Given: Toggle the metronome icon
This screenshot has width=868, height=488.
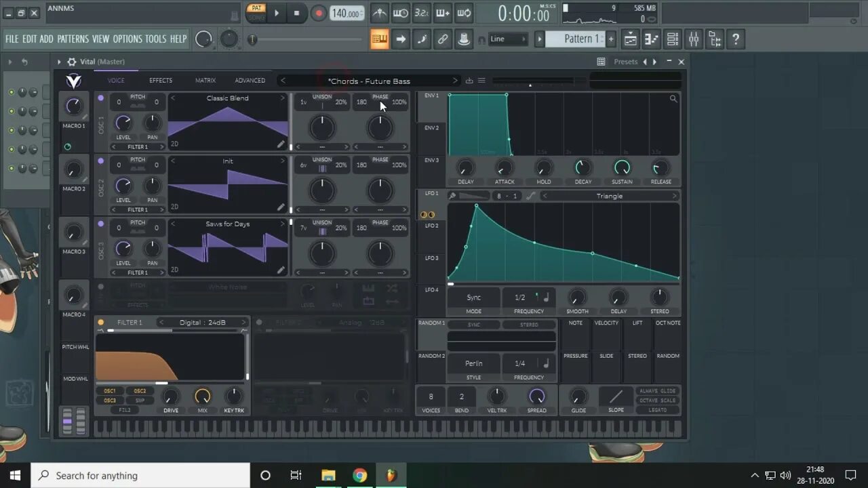Looking at the screenshot, I should pyautogui.click(x=380, y=13).
